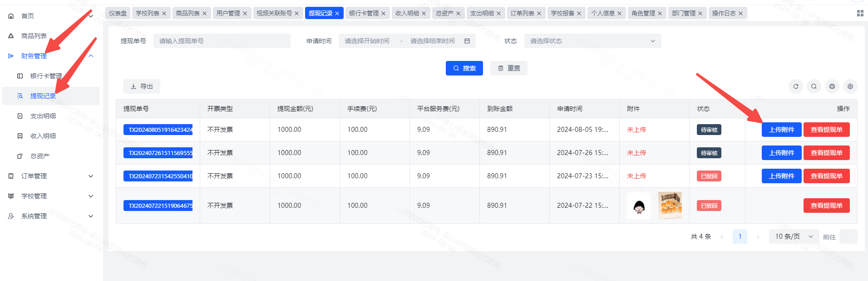The height and width of the screenshot is (281, 868).
Task: Open the column settings gear icon
Action: click(x=850, y=86)
